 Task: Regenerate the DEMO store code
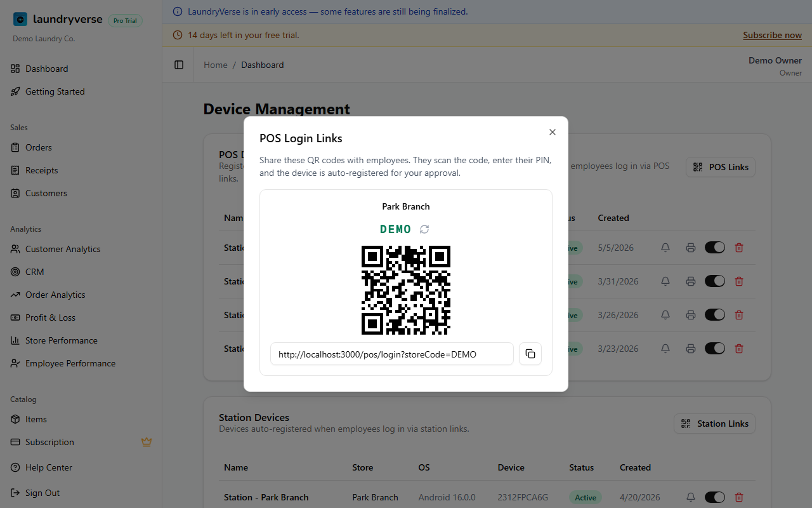(x=424, y=229)
